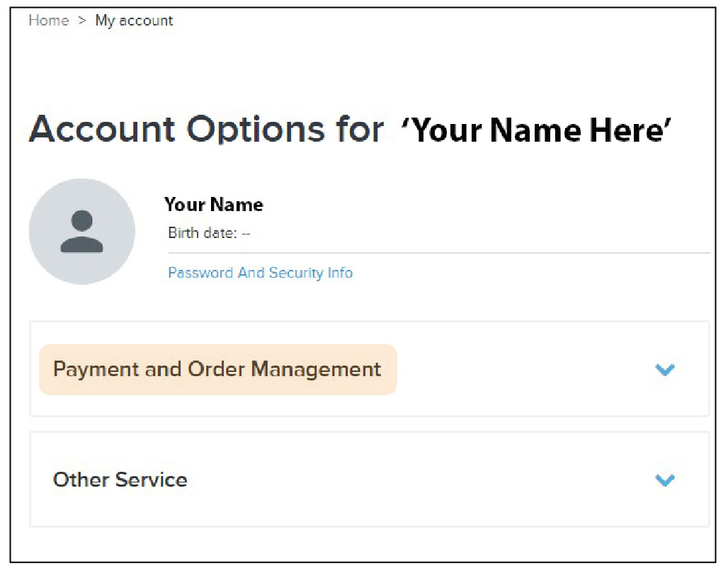The height and width of the screenshot is (571, 728).
Task: Click the bold Your Name profile text
Action: click(x=213, y=205)
